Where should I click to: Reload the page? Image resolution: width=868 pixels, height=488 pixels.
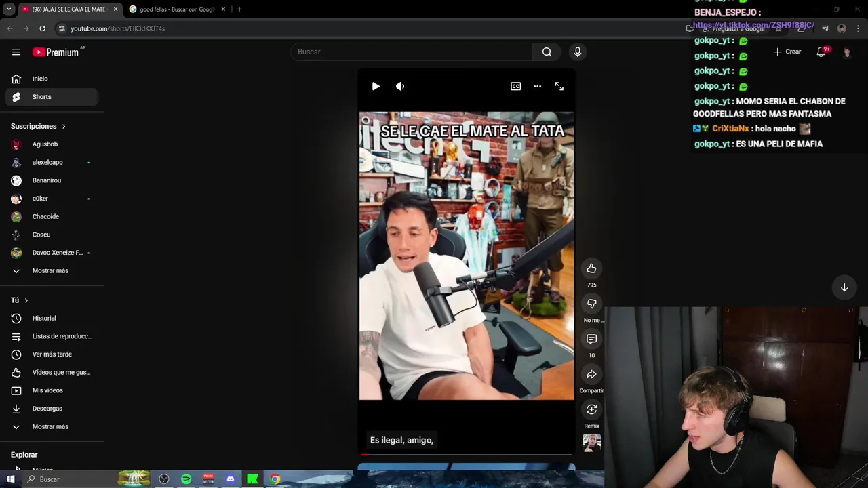[x=42, y=28]
